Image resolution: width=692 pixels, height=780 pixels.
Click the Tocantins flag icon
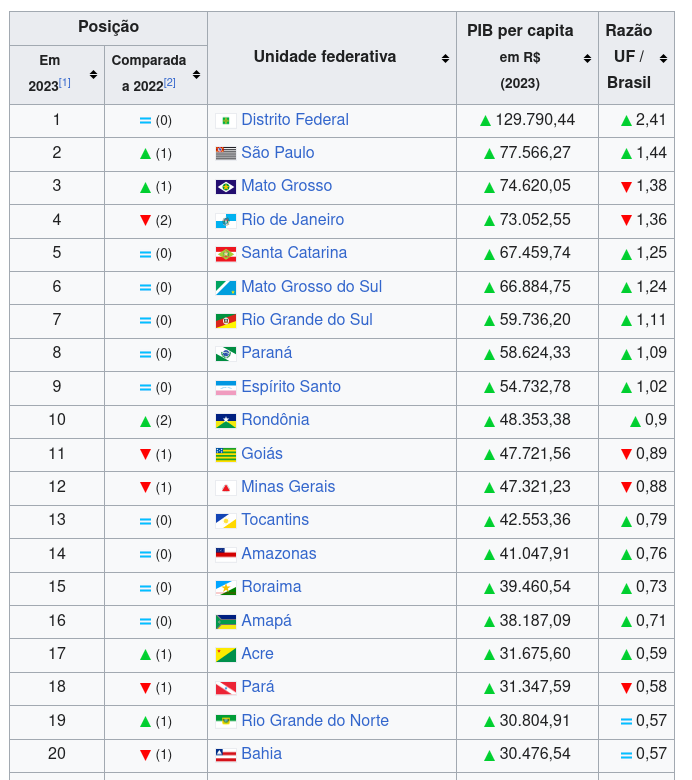[225, 521]
